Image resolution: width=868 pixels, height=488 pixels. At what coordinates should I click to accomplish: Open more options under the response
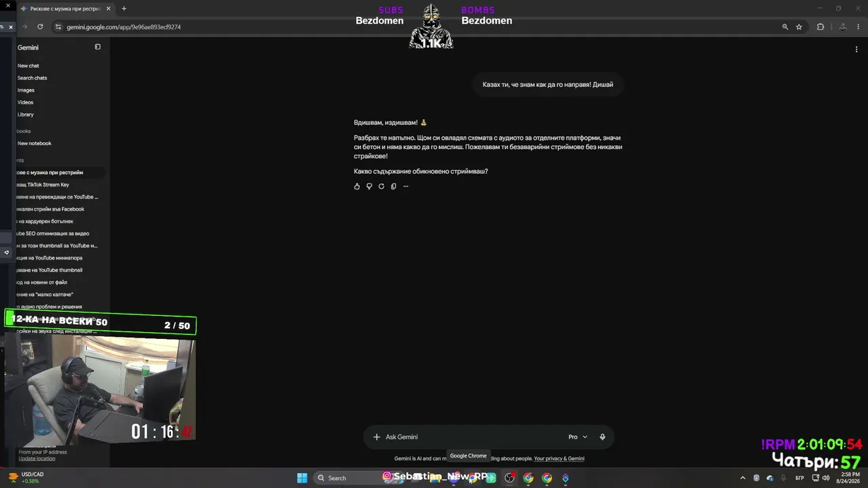406,186
